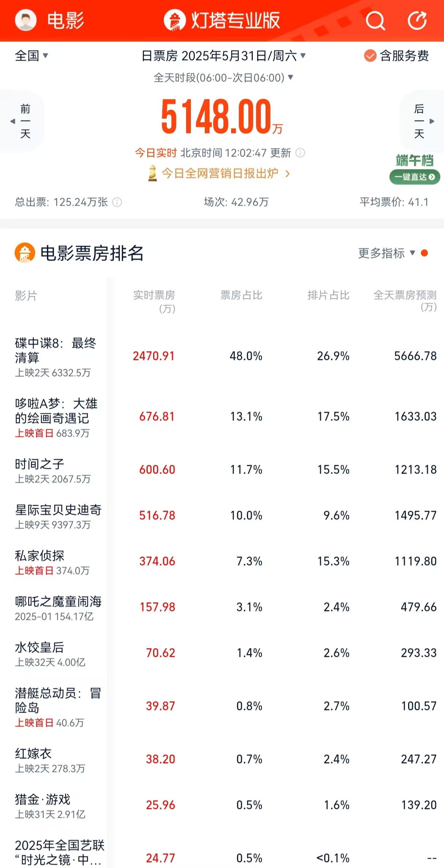This screenshot has height=868, width=444.
Task: Open the user profile avatar
Action: [x=26, y=20]
